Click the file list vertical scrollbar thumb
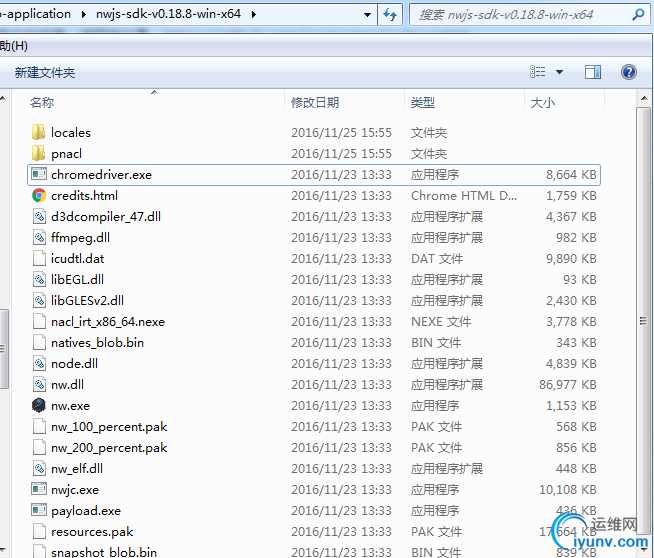Viewport: 654px width, 558px height. tap(643, 320)
